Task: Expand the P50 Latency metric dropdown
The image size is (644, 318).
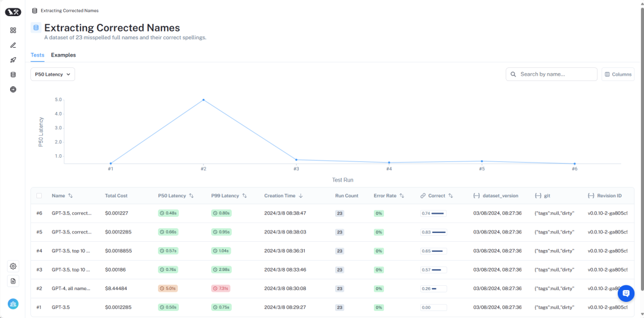Action: (52, 74)
